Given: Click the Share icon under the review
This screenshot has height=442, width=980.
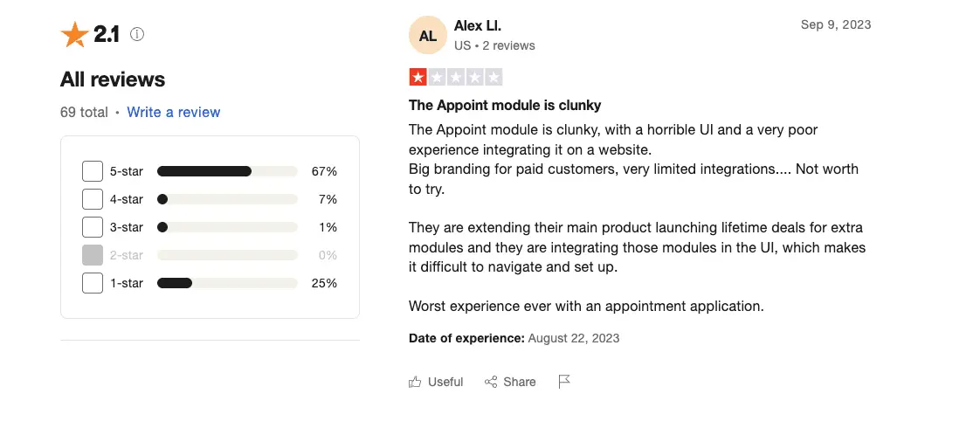Looking at the screenshot, I should (x=491, y=382).
